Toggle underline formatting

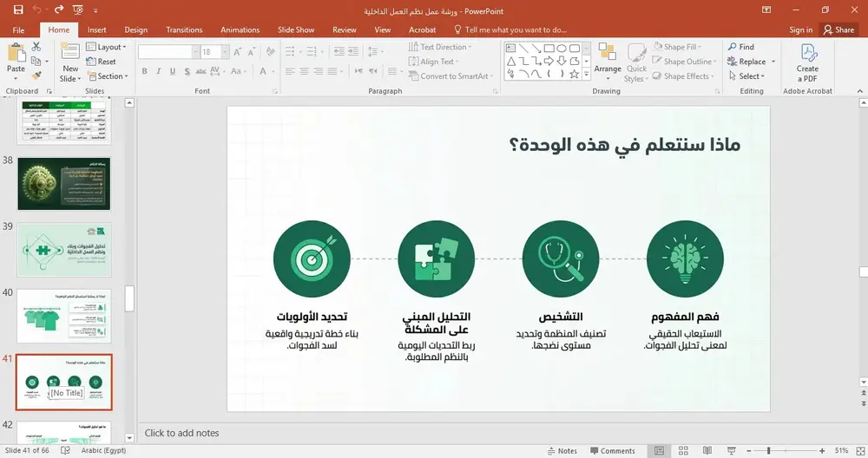173,71
